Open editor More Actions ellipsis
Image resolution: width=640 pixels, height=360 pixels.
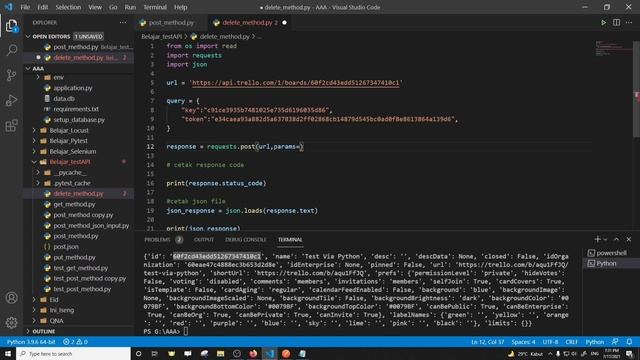[x=629, y=22]
